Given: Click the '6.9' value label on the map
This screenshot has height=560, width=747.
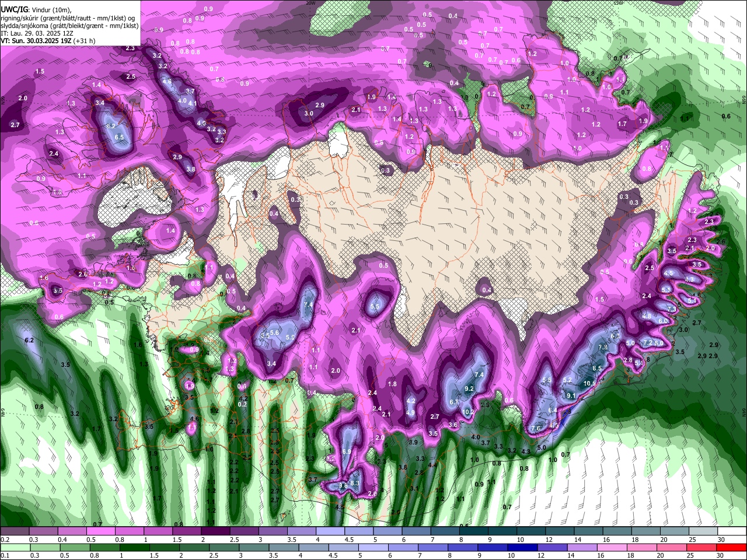Looking at the screenshot, I should [346, 452].
